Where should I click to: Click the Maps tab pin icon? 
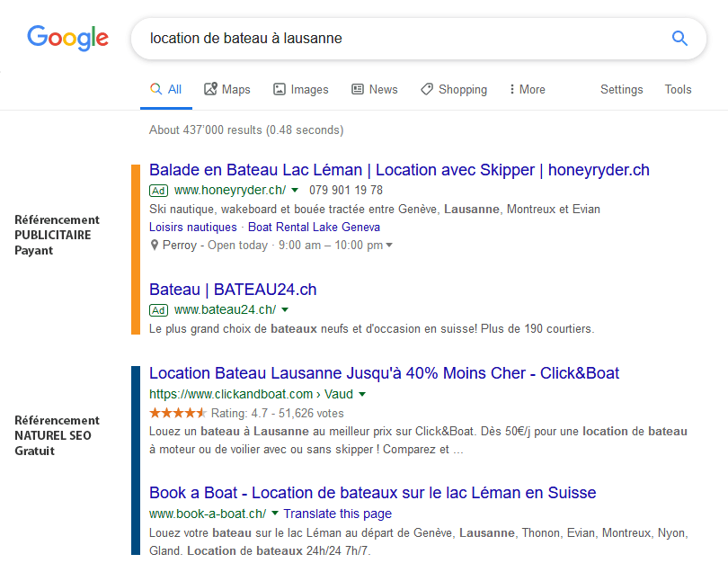click(211, 89)
